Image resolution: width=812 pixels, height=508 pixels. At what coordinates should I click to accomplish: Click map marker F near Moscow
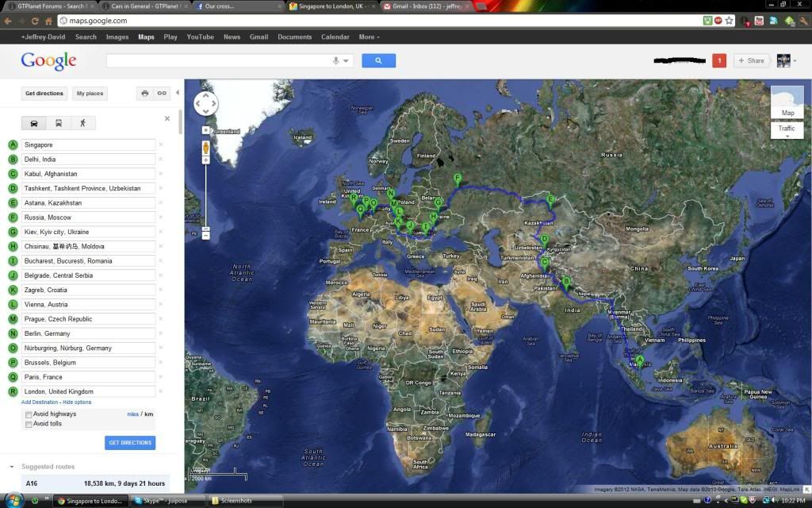458,180
